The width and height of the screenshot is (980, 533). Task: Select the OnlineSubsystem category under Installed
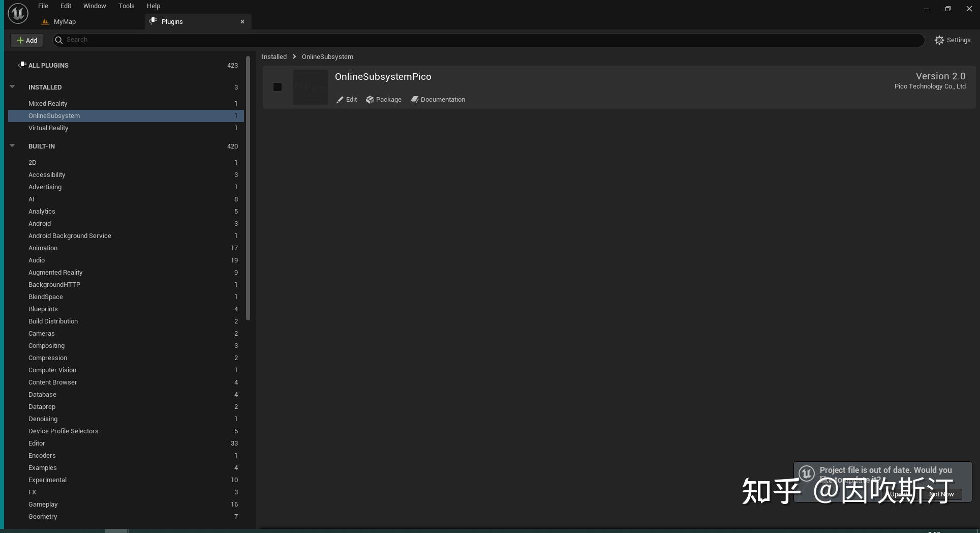(54, 115)
